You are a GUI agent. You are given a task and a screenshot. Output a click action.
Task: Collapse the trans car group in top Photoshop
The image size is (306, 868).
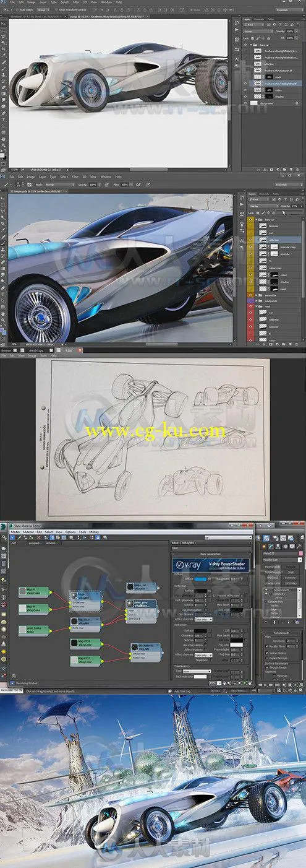click(x=251, y=45)
